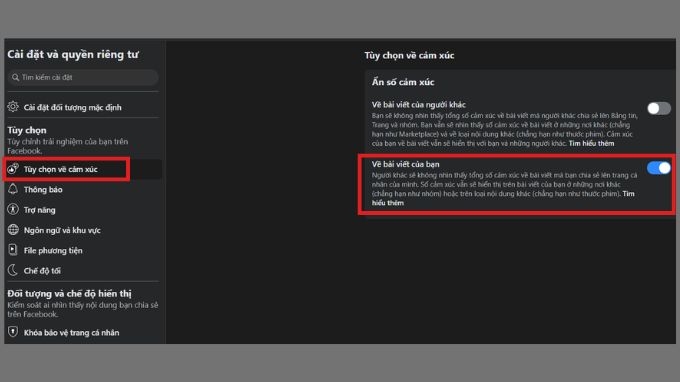
Task: Click the Tùy chỉnh trải nghiệm description text
Action: click(x=68, y=146)
